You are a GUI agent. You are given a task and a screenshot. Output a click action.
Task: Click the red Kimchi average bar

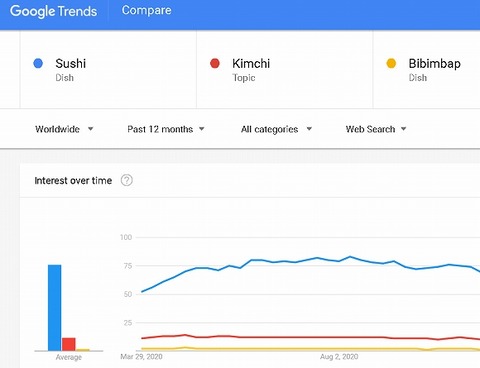point(69,344)
